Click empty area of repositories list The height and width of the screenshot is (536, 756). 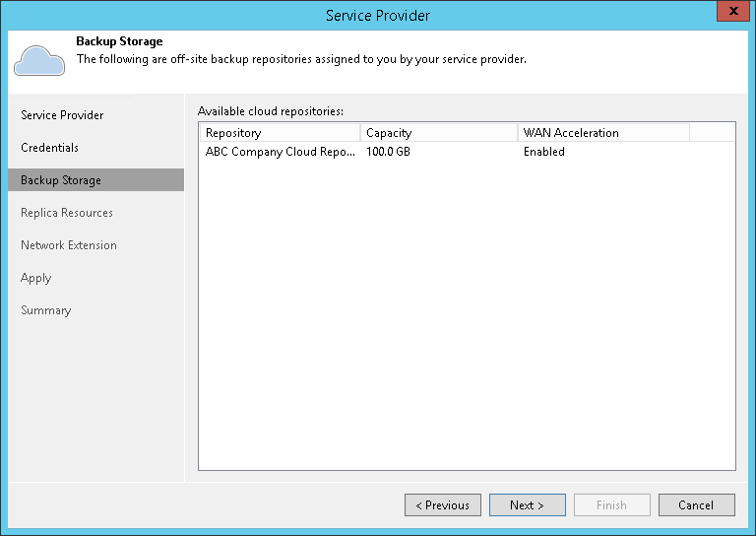tap(467, 313)
